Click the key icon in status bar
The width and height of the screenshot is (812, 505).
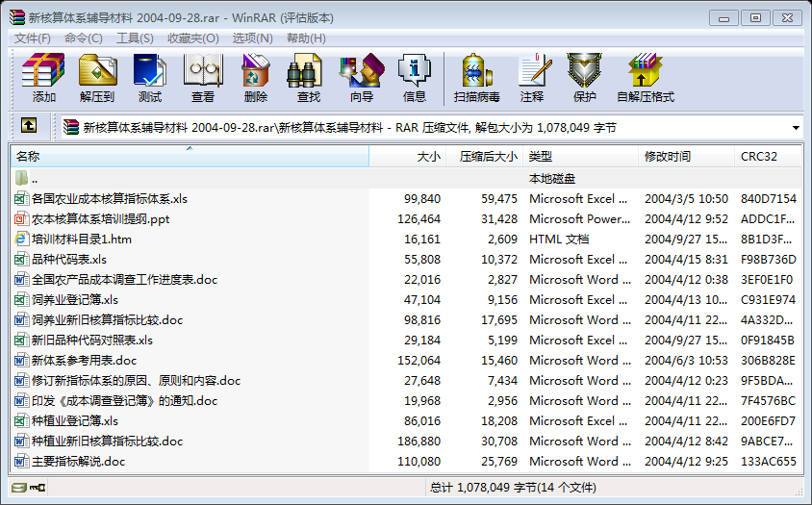click(x=38, y=488)
